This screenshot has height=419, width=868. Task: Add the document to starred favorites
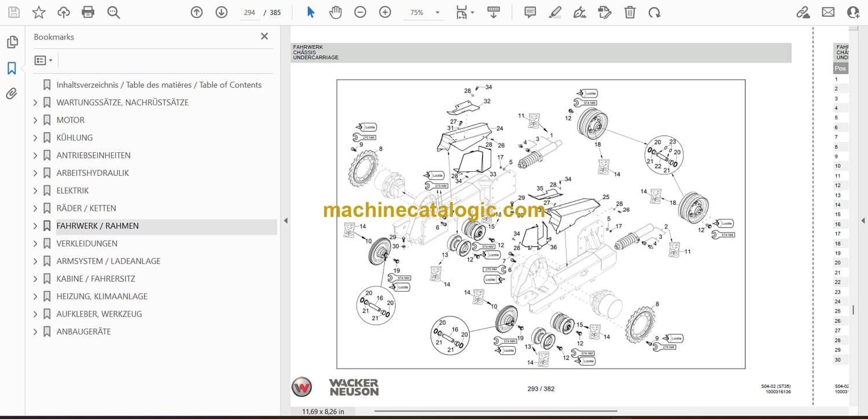[x=39, y=12]
